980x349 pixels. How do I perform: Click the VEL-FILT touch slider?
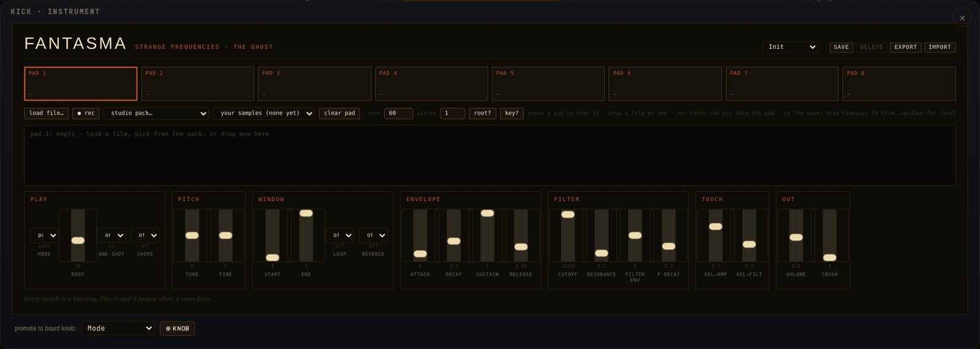click(749, 236)
